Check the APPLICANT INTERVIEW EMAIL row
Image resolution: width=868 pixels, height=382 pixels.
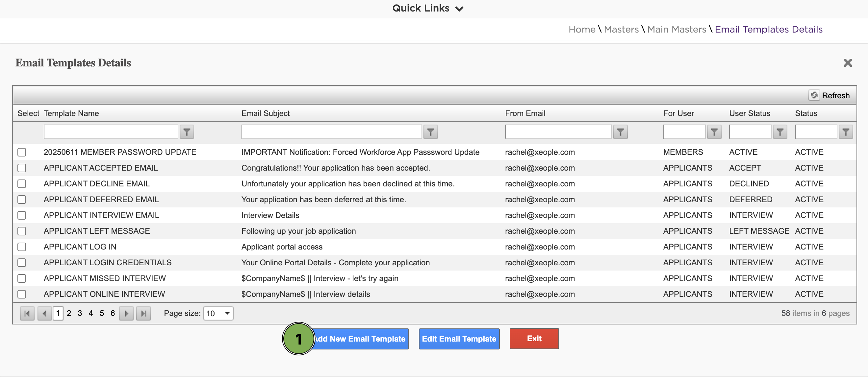coord(22,215)
